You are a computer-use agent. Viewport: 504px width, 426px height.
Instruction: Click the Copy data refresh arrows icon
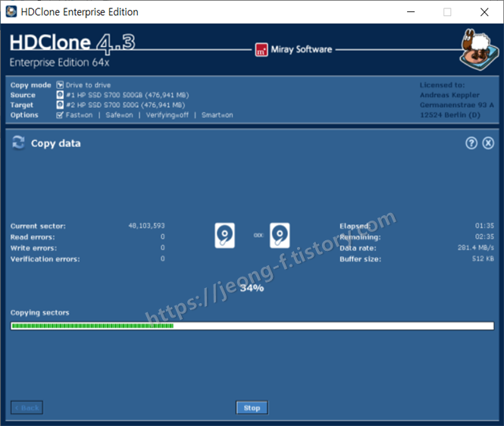tap(18, 143)
